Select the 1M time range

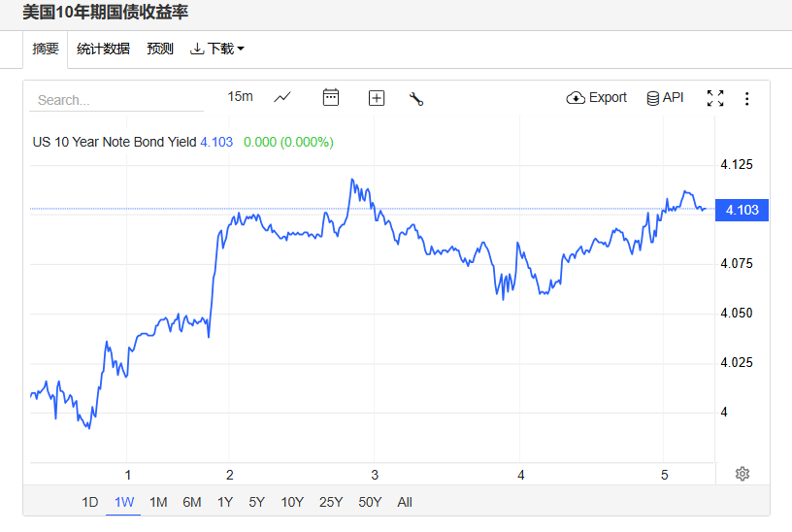point(158,502)
